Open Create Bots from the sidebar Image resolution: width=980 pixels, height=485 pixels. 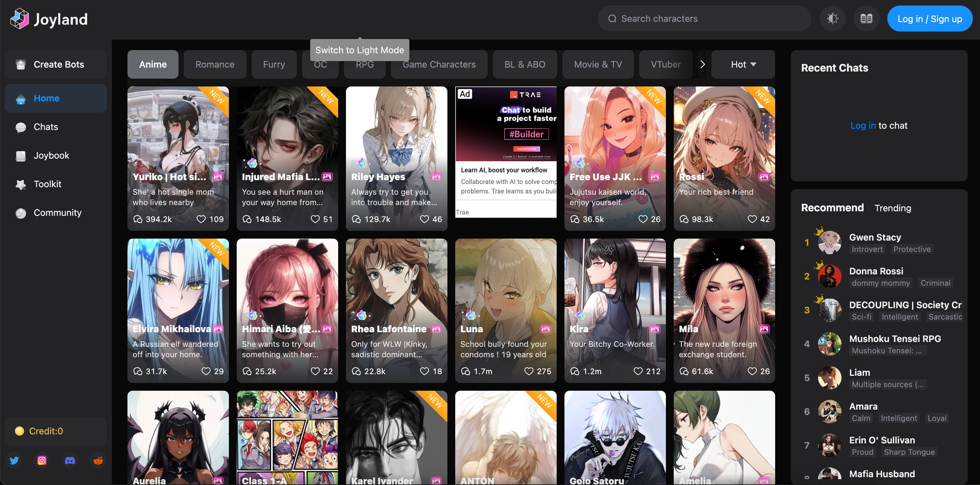pyautogui.click(x=56, y=65)
